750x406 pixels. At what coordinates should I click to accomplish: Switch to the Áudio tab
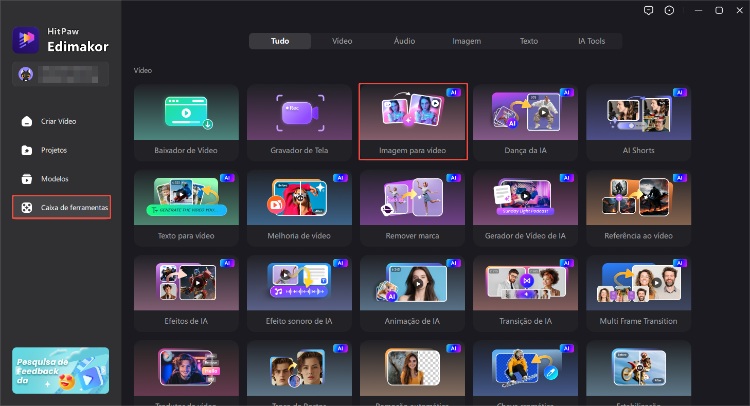404,41
